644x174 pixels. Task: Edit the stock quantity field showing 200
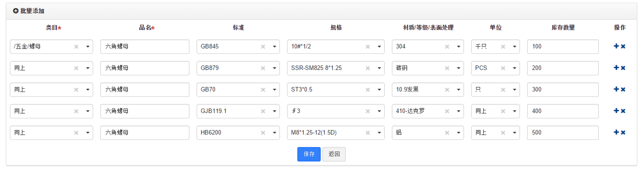(563, 68)
